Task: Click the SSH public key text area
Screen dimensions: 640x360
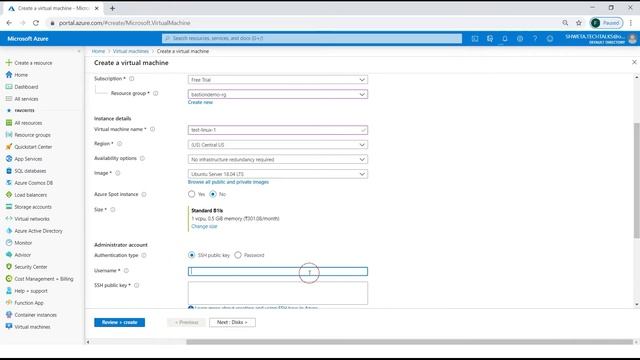Action: [278, 293]
